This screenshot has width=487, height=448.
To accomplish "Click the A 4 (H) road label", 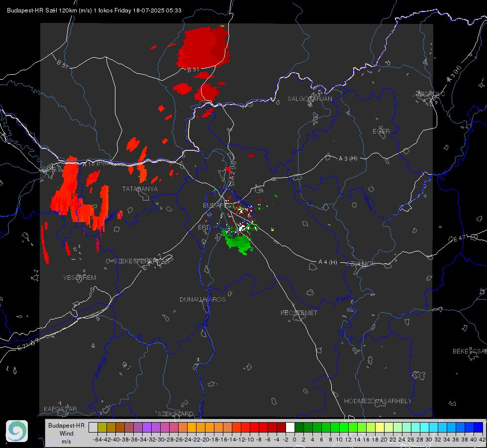I will [328, 262].
